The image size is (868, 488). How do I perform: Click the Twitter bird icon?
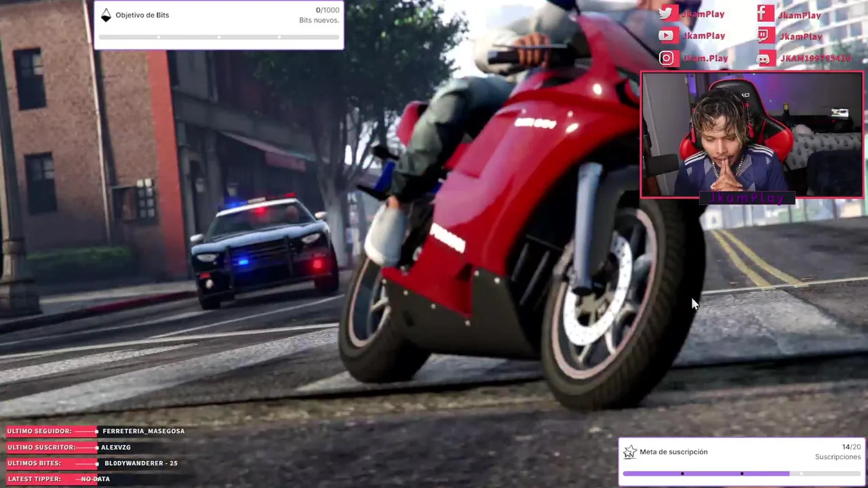(667, 14)
